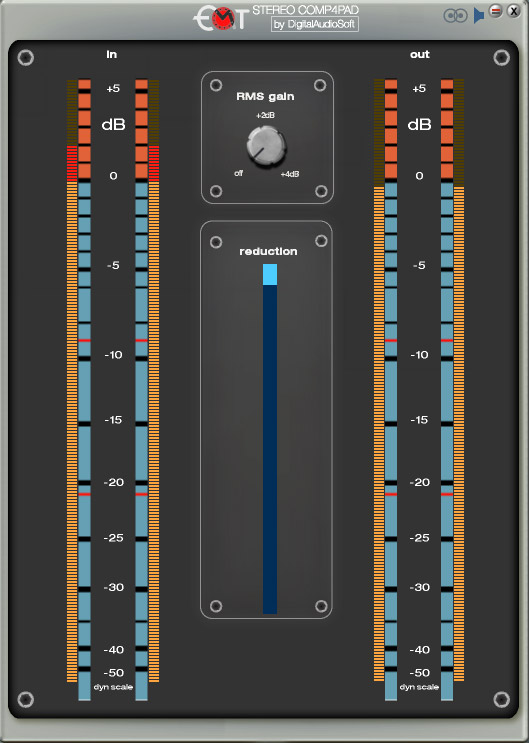The image size is (529, 743).
Task: Click the minimize button with red bars
Action: pyautogui.click(x=496, y=10)
